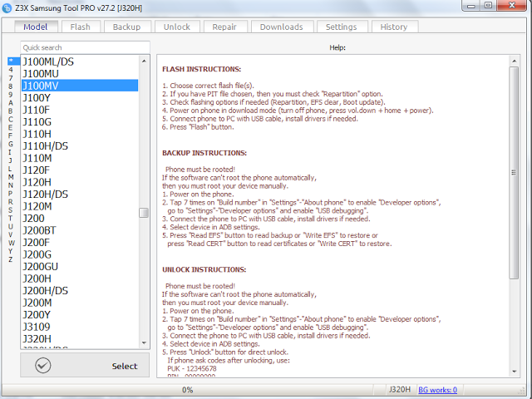Open the BG works: 0 link
532x399 pixels.
point(437,390)
